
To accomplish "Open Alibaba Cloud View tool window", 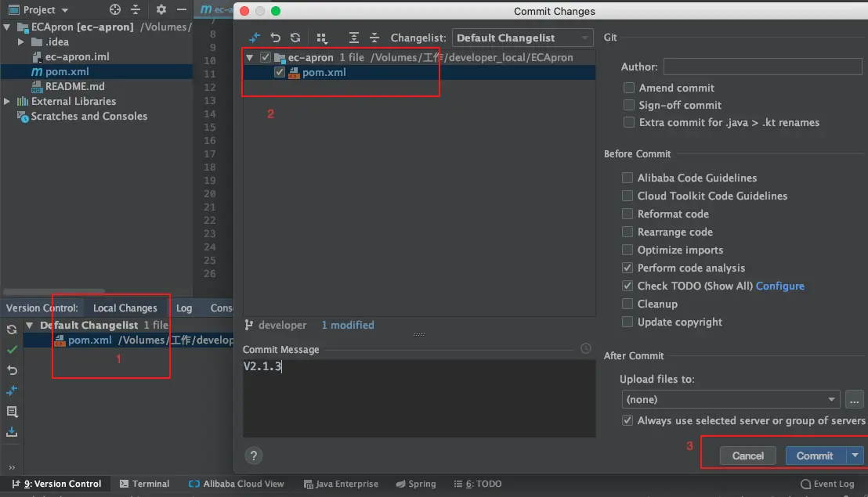I will pyautogui.click(x=237, y=484).
